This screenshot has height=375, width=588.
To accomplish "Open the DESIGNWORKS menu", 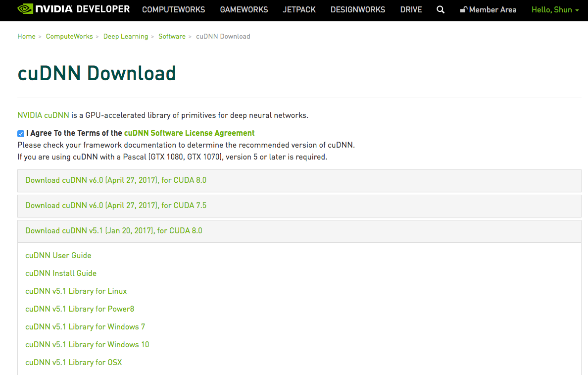I will [358, 10].
